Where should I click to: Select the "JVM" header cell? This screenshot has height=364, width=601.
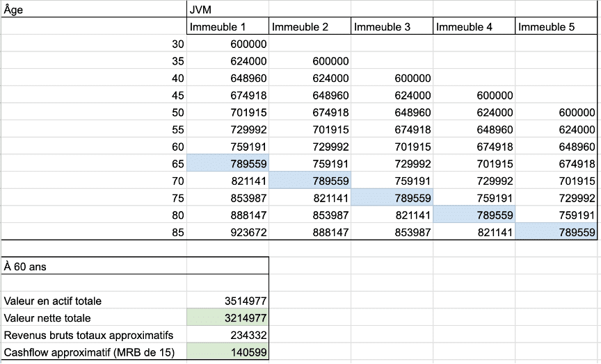(x=227, y=10)
